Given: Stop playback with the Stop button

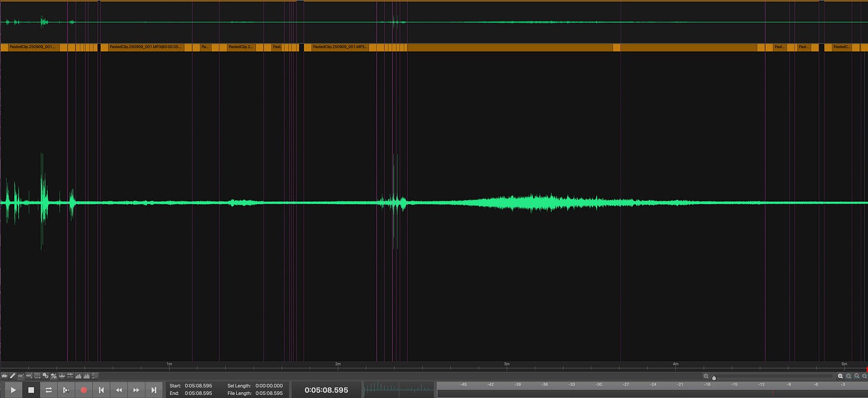Looking at the screenshot, I should pos(31,390).
